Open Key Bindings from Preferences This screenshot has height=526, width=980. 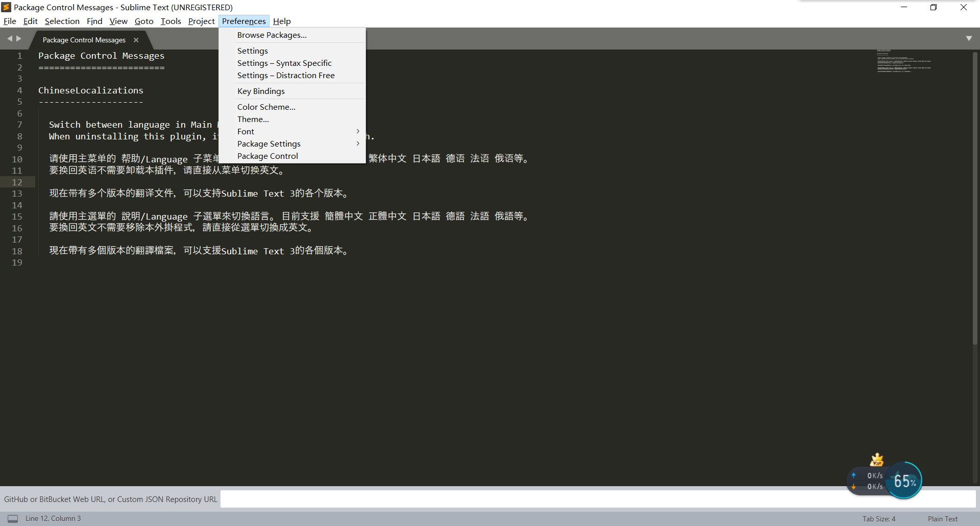click(292, 91)
